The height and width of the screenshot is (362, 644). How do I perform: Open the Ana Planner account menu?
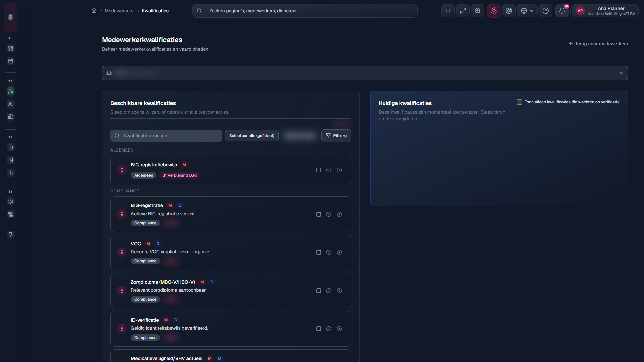(605, 11)
